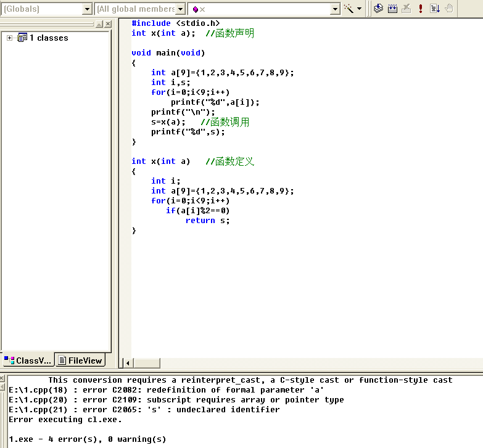The image size is (483, 448).
Task: Click the workspace panel's up-arrow button
Action: point(99,24)
